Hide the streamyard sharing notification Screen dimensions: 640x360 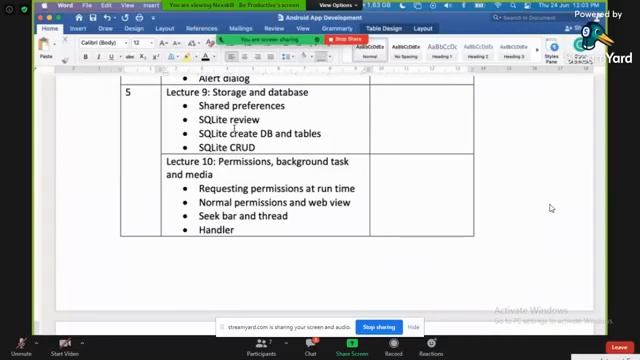(x=413, y=327)
